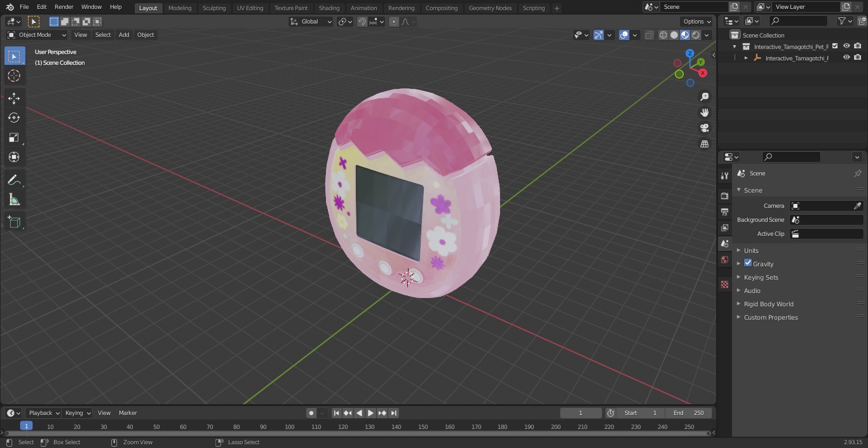868x448 pixels.
Task: Uncheck the Gravity checkbox
Action: tap(748, 263)
